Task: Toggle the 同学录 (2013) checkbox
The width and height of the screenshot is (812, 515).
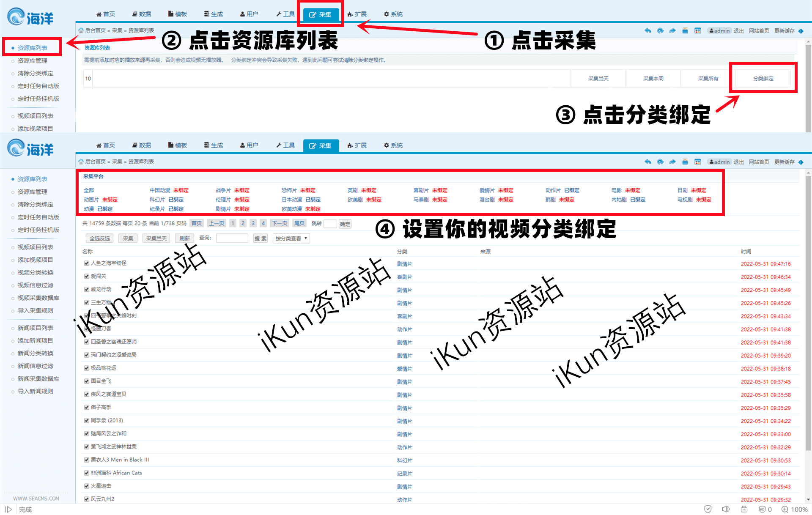Action: point(87,420)
